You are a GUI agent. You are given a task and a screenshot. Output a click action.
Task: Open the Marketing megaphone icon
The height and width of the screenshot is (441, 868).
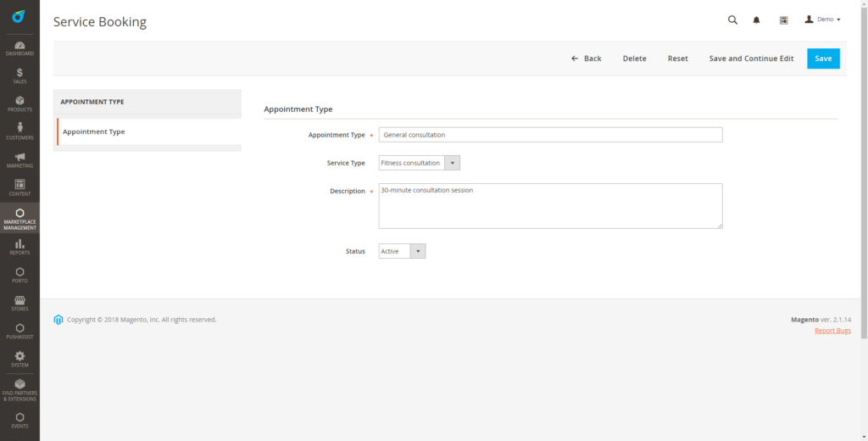tap(19, 159)
